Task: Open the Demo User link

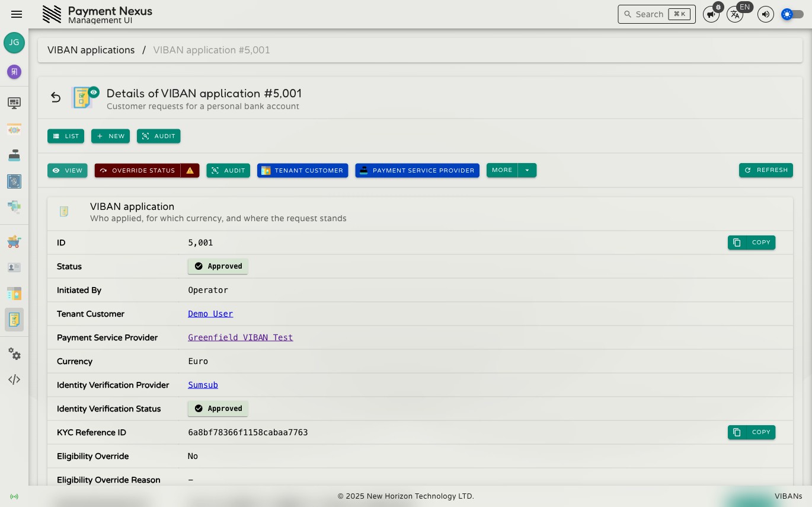Action: [210, 314]
